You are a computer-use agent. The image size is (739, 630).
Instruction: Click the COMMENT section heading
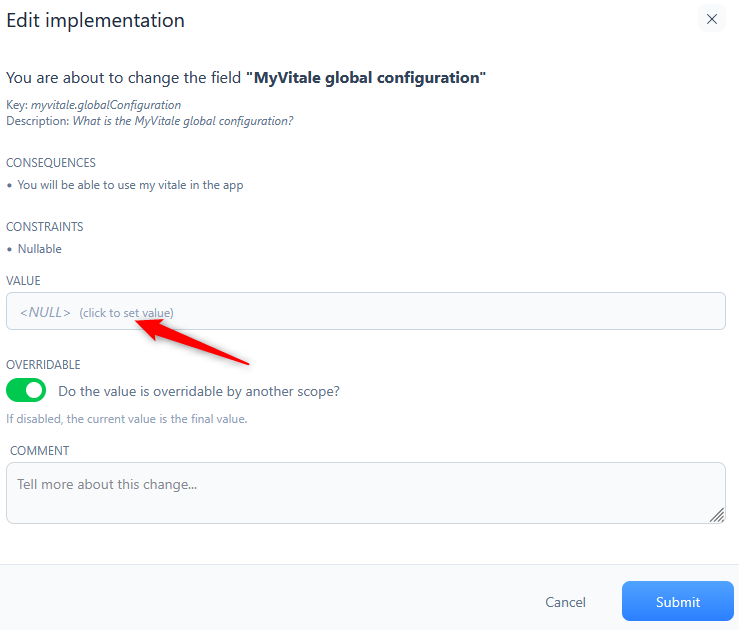pyautogui.click(x=40, y=451)
